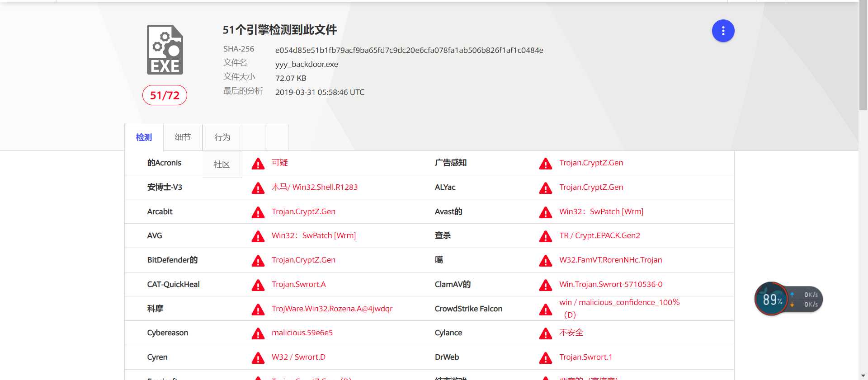Click the 51/72 detection score badge

pyautogui.click(x=165, y=95)
